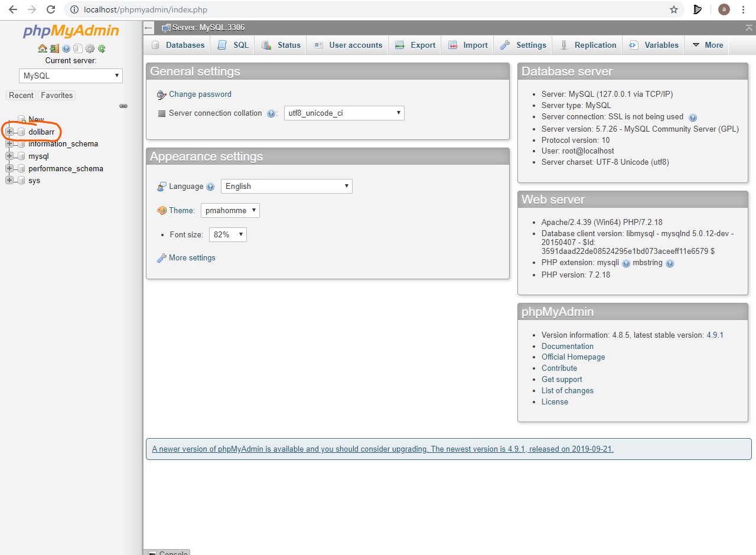This screenshot has width=756, height=555.
Task: Click the Server: MySQL:3306 breadcrumb
Action: pos(208,28)
